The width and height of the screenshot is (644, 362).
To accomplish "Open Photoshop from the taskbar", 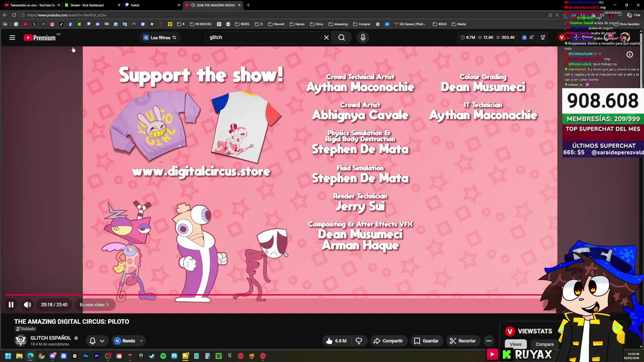I will point(86,356).
